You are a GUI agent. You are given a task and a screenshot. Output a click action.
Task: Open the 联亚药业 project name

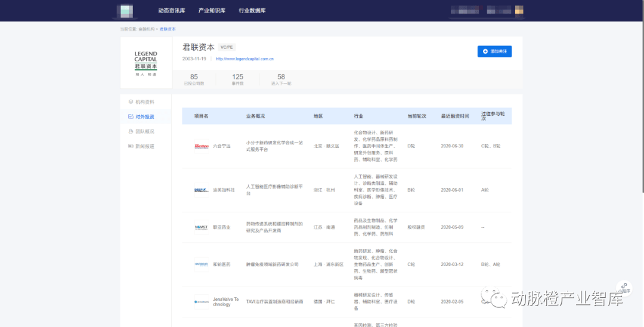(x=222, y=227)
